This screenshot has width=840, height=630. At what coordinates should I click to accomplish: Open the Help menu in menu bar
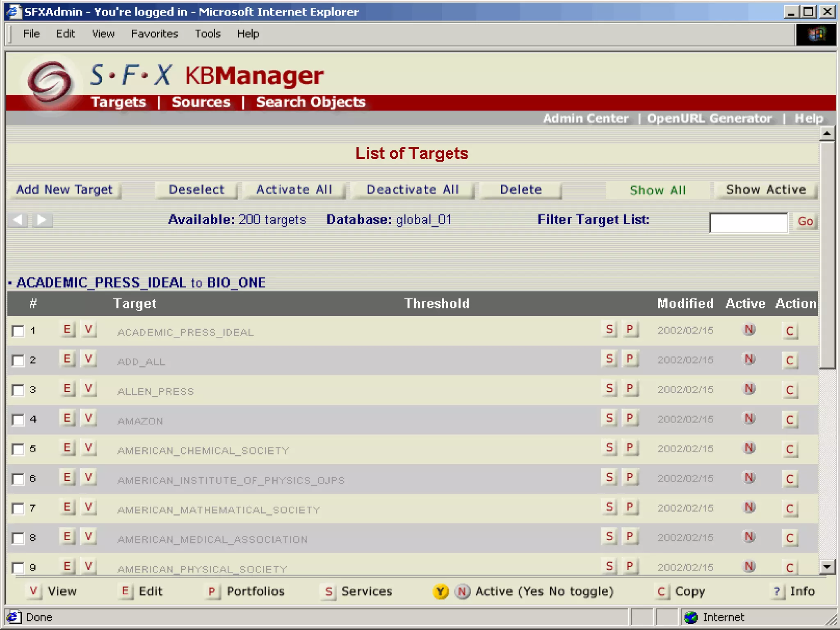click(x=248, y=34)
